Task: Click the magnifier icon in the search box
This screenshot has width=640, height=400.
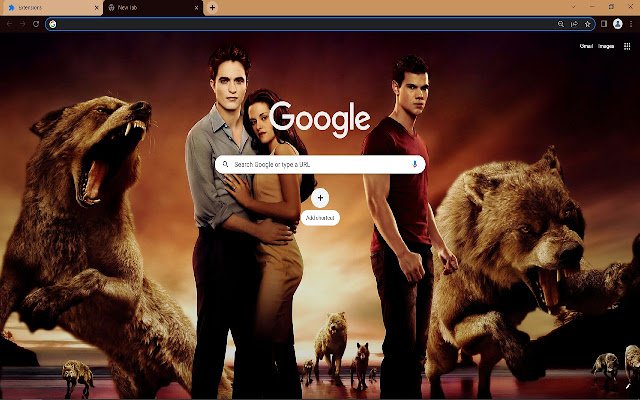Action: 225,164
